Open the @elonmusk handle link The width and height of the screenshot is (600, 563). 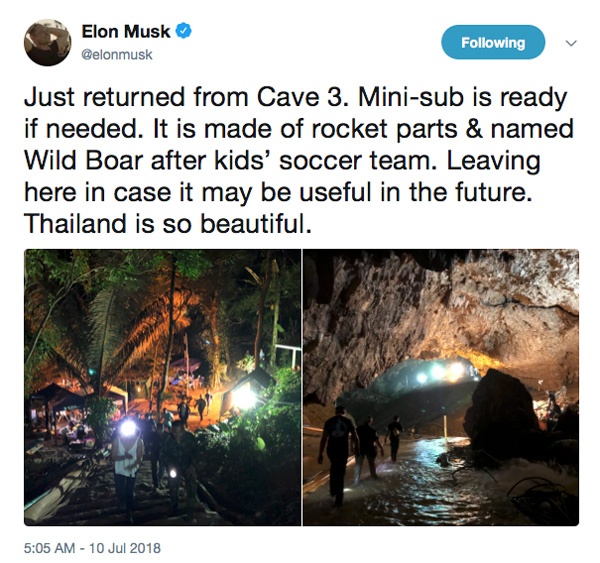click(x=117, y=54)
